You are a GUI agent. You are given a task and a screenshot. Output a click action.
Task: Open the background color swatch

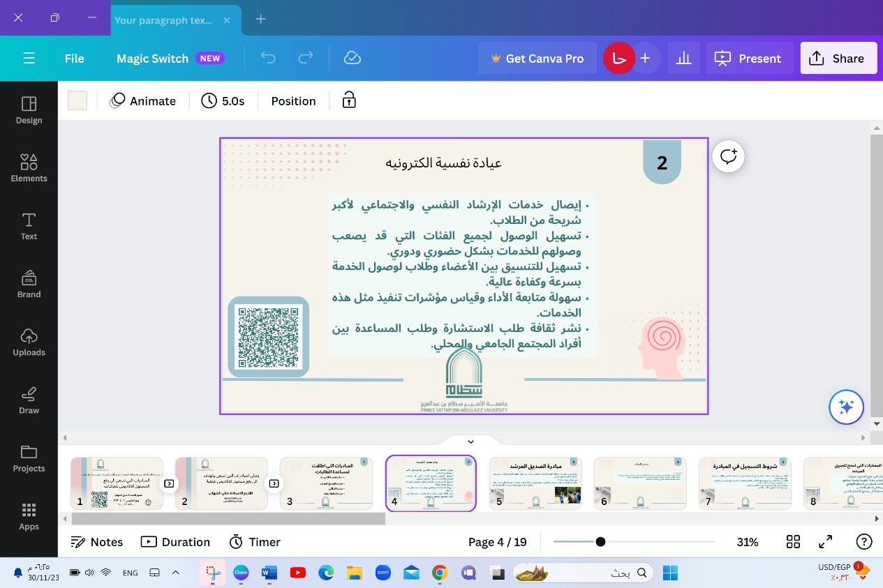tap(77, 100)
